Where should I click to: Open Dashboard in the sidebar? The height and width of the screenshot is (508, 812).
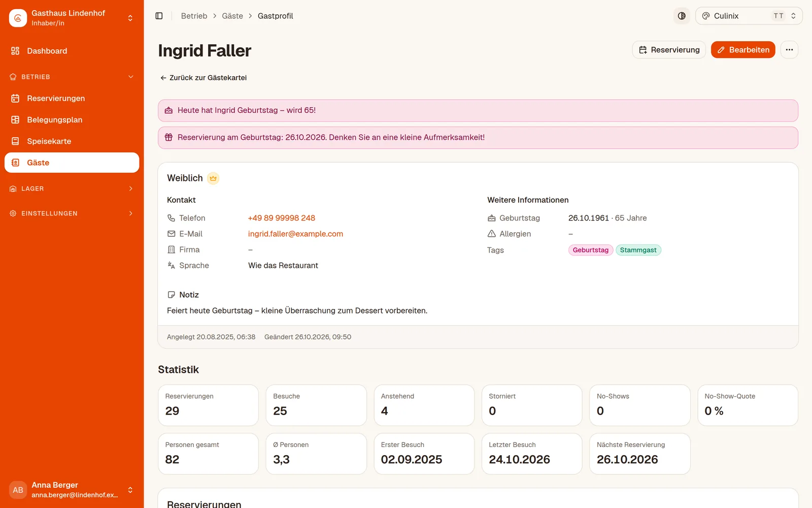(72, 51)
